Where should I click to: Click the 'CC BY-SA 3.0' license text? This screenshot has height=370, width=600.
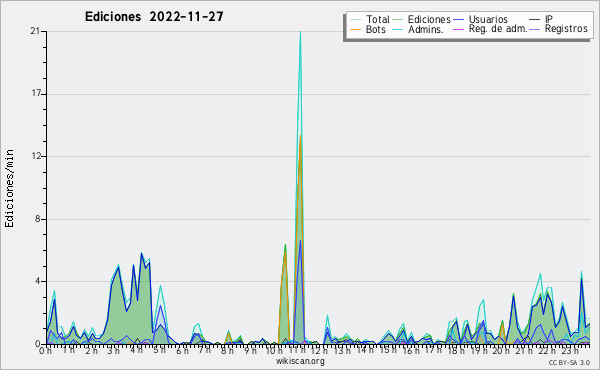(x=569, y=362)
